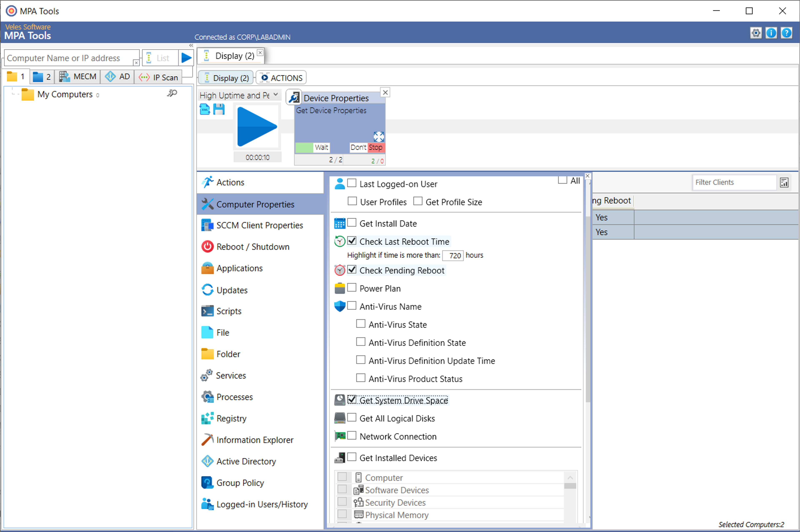Check the All checkbox
The width and height of the screenshot is (800, 532).
[562, 180]
